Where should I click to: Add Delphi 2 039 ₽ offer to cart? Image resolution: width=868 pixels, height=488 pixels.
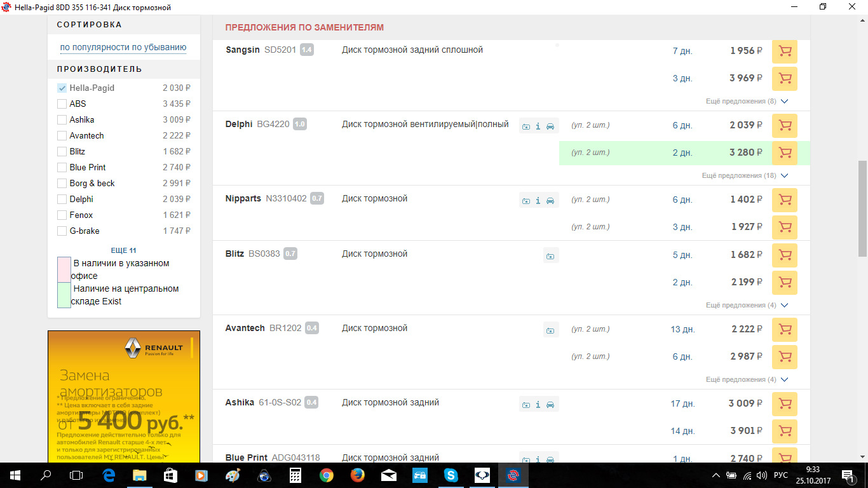[x=785, y=126]
